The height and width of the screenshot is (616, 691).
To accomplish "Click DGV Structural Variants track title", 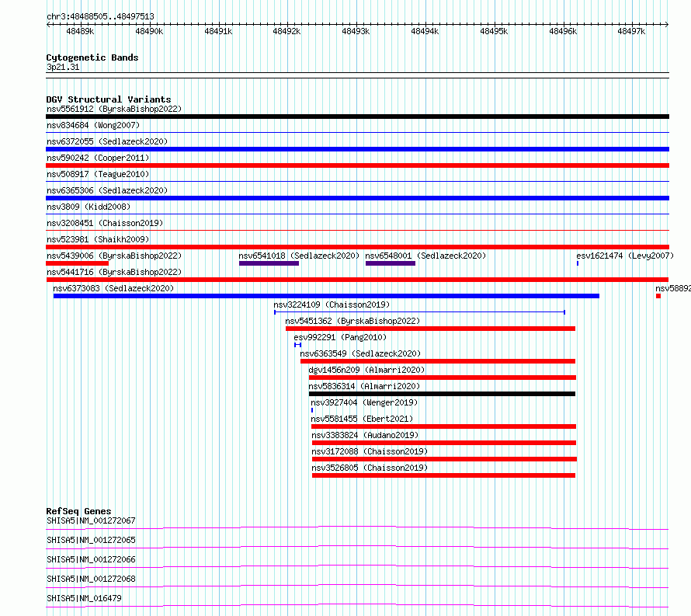I will tap(109, 99).
